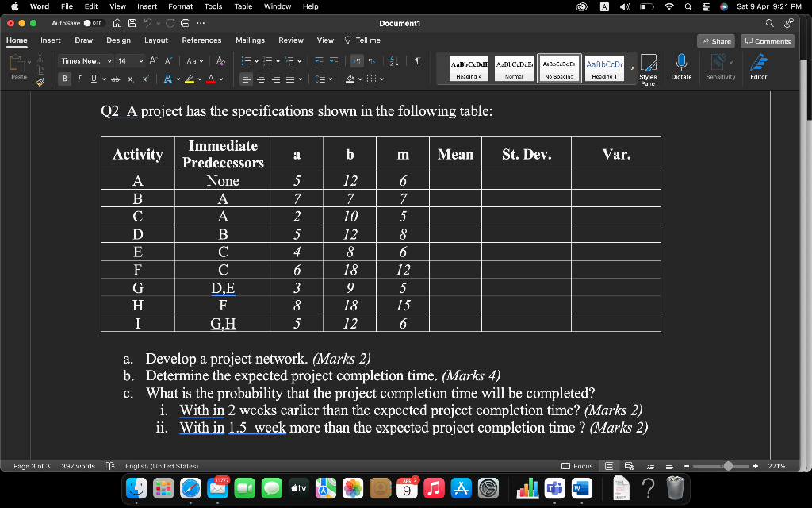Open the Comments panel
This screenshot has width=812, height=508.
coord(766,39)
